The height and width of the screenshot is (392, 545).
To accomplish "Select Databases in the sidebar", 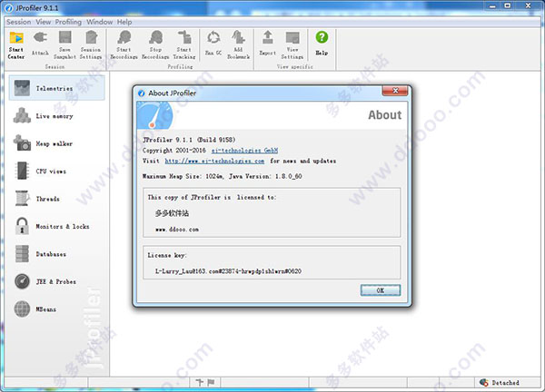I will coord(56,254).
